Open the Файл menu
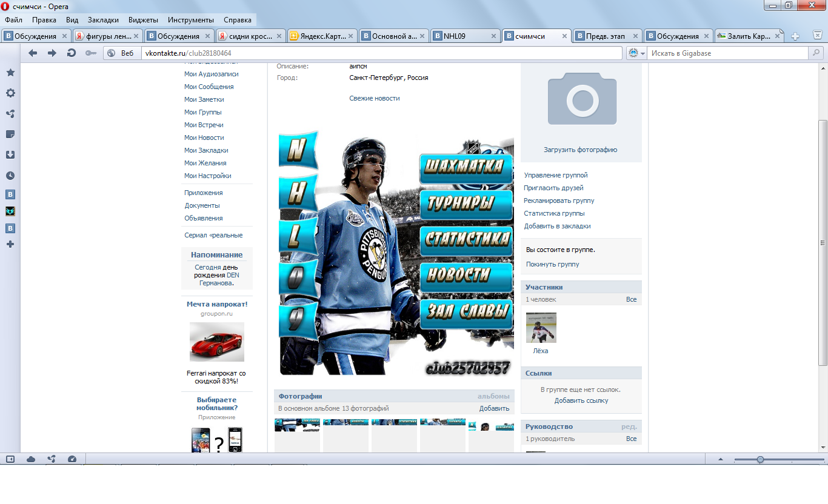Screen dimensions: 828x504 click(x=13, y=19)
